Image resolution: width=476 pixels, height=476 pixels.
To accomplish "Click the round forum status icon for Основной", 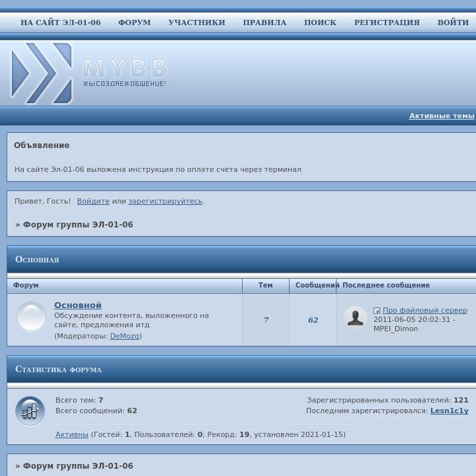I will click(x=31, y=316).
